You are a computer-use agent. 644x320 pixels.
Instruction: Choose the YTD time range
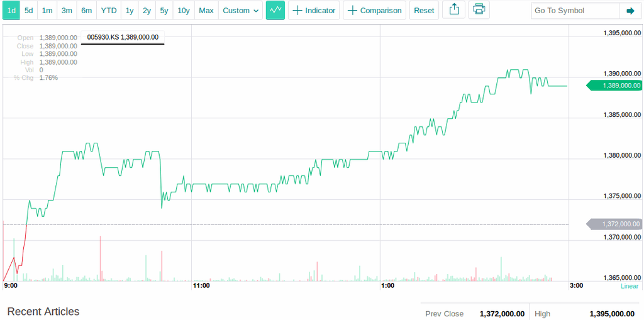109,10
